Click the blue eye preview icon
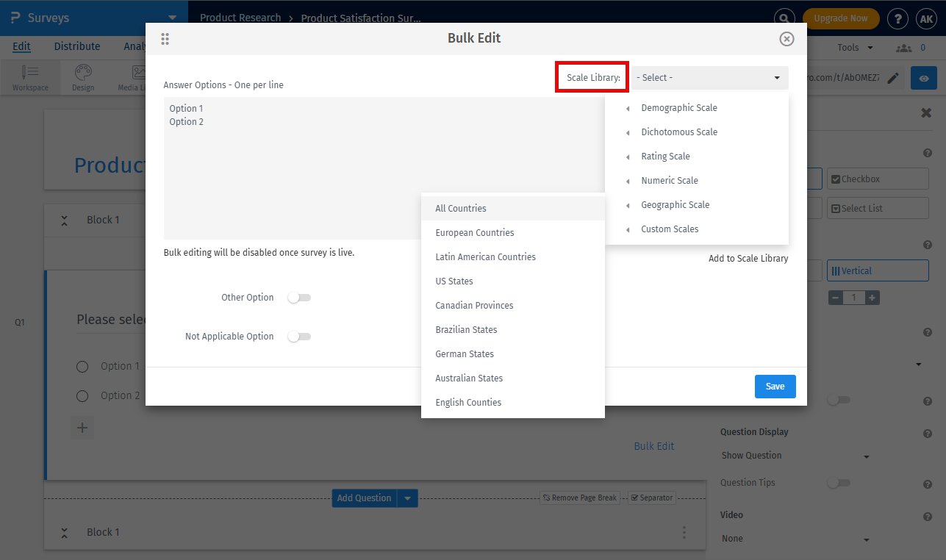Viewport: 946px width, 560px height. 924,78
